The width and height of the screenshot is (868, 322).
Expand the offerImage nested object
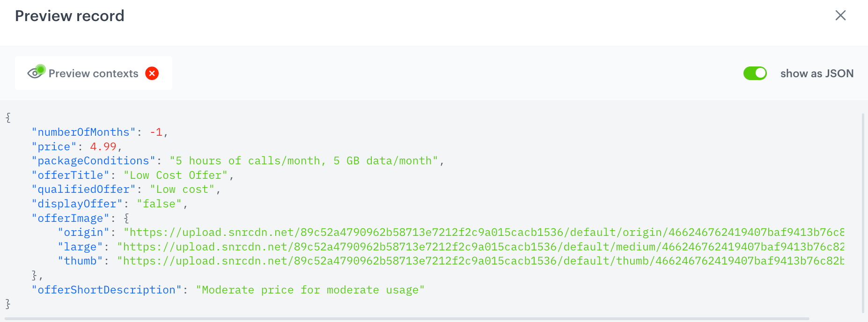[x=71, y=218]
